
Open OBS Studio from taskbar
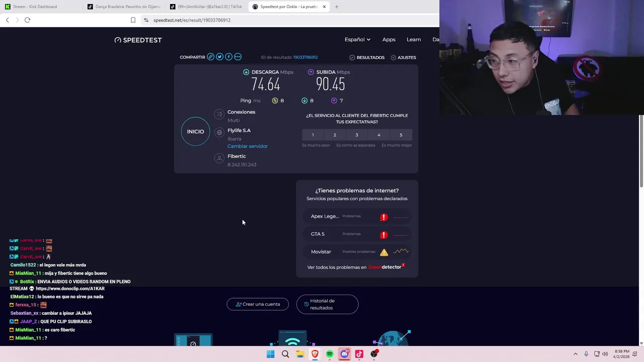374,354
